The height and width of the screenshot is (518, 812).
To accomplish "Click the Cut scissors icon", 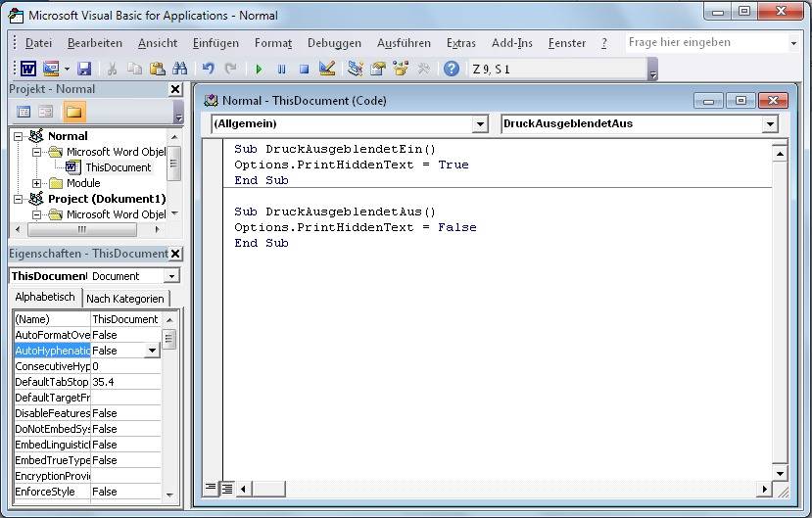I will click(112, 69).
